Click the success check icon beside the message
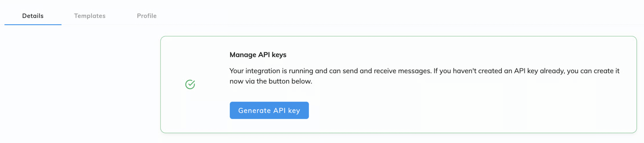Image resolution: width=644 pixels, height=143 pixels. (x=190, y=85)
